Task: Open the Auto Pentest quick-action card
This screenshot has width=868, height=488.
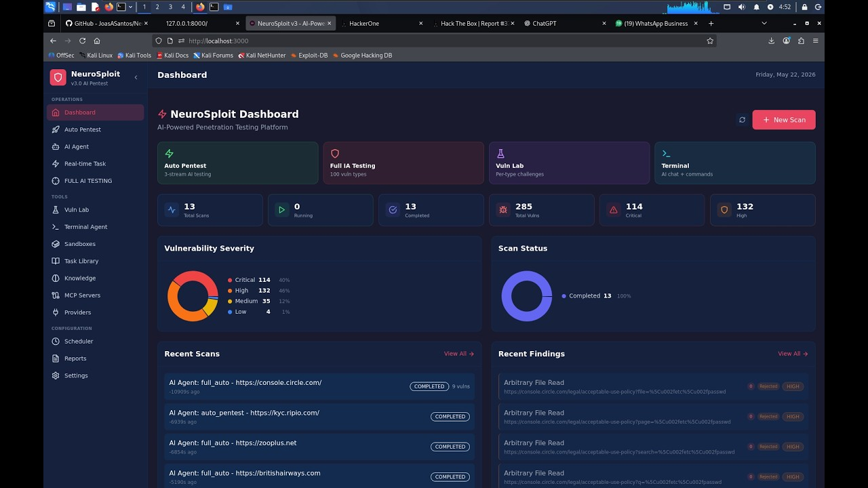Action: (237, 163)
